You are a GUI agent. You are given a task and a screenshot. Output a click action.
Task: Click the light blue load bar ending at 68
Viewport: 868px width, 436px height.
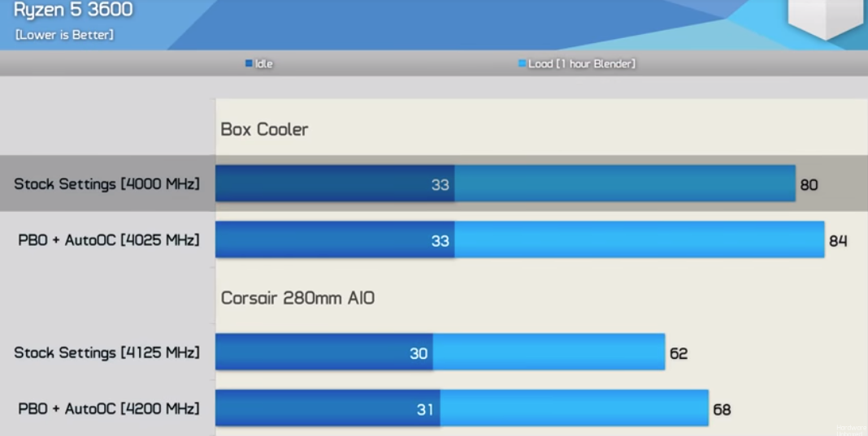pos(574,408)
